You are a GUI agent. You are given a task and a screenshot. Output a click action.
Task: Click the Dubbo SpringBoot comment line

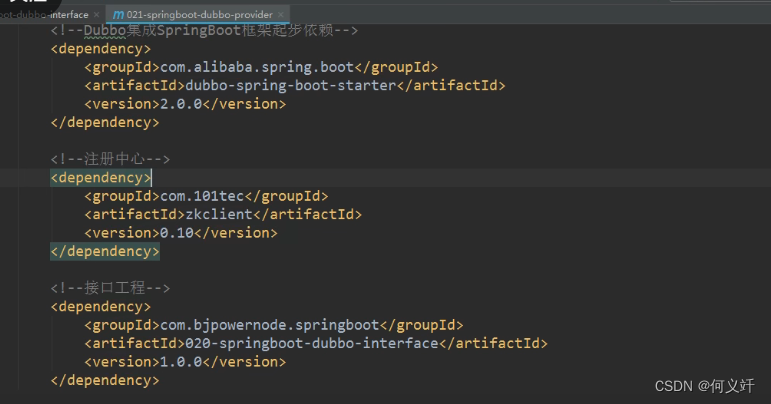click(204, 30)
